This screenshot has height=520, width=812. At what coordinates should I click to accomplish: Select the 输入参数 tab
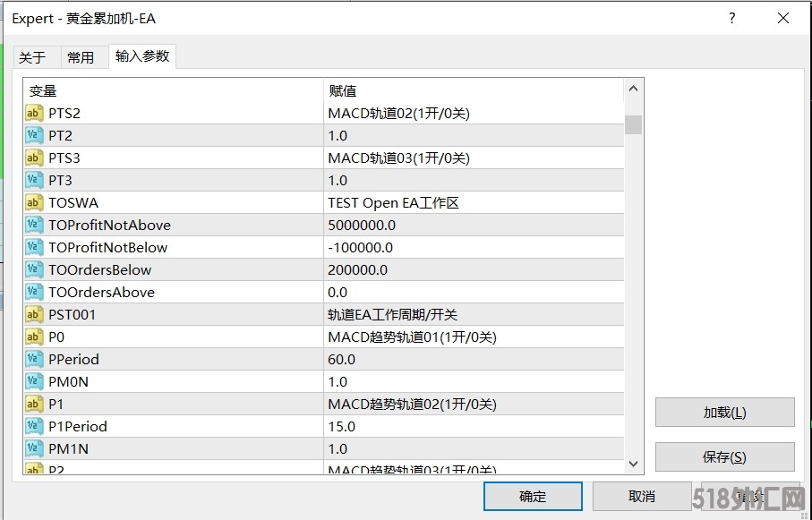click(142, 56)
